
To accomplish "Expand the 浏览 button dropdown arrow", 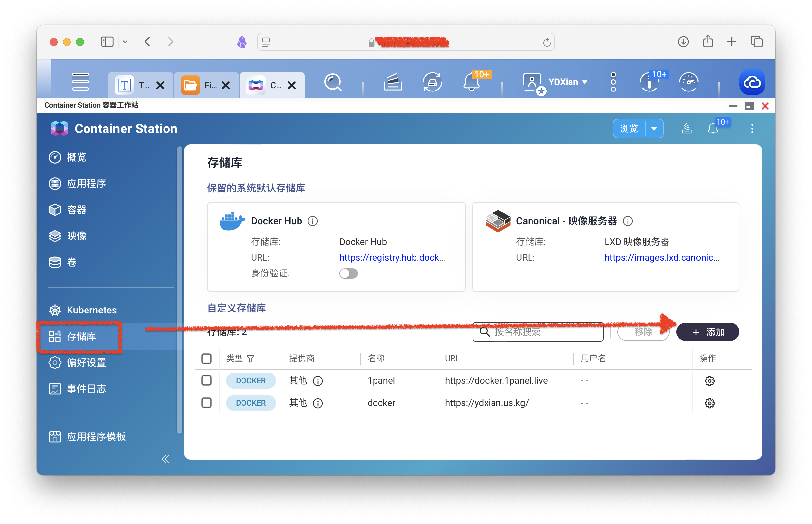I will 654,129.
